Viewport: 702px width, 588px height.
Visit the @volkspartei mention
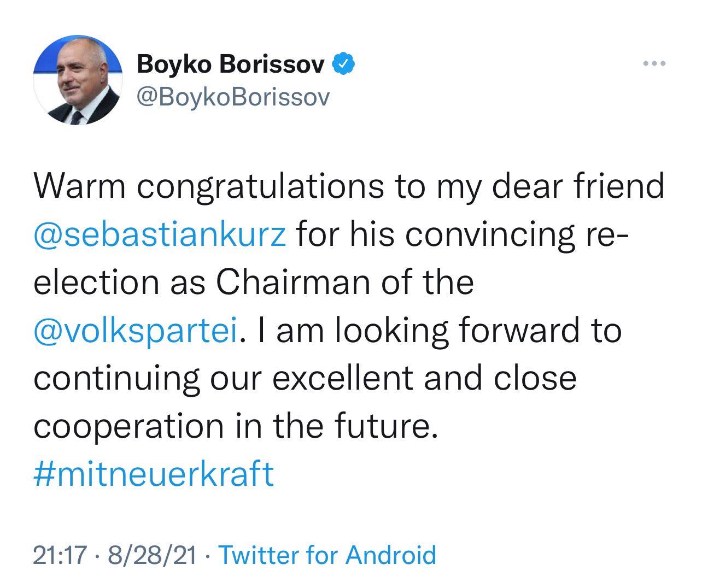(136, 330)
